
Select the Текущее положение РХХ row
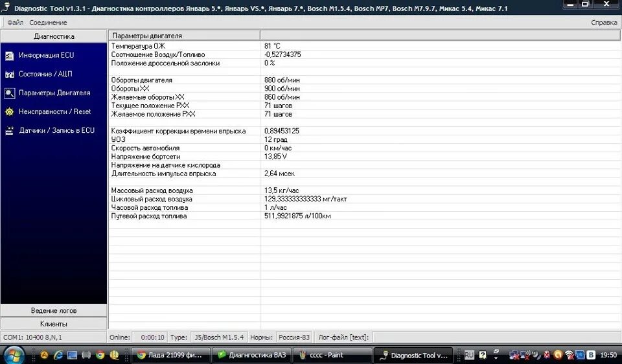(x=364, y=106)
